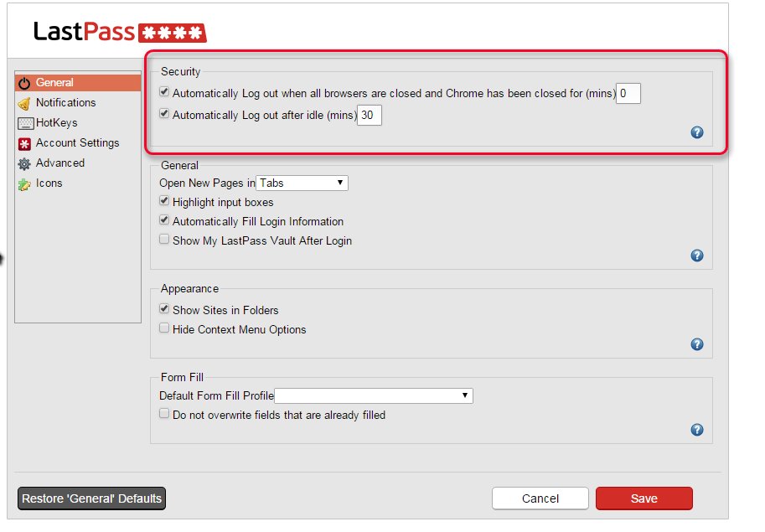Click Restore 'General' Defaults button
The image size is (765, 532).
91,498
